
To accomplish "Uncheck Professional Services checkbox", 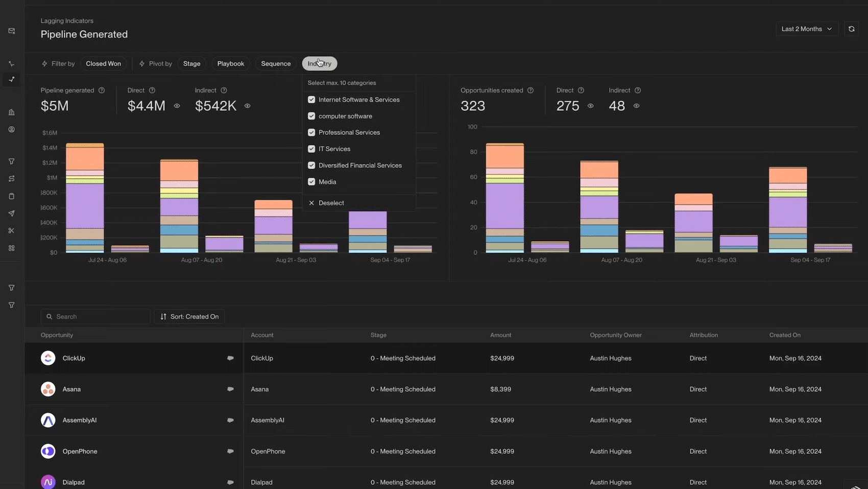I will pos(311,132).
